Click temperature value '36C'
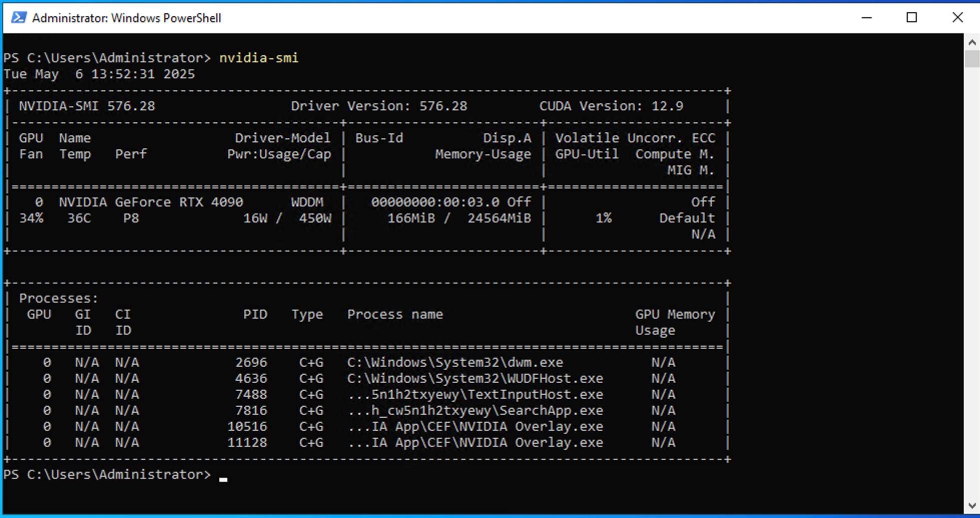This screenshot has width=980, height=518. [x=79, y=218]
